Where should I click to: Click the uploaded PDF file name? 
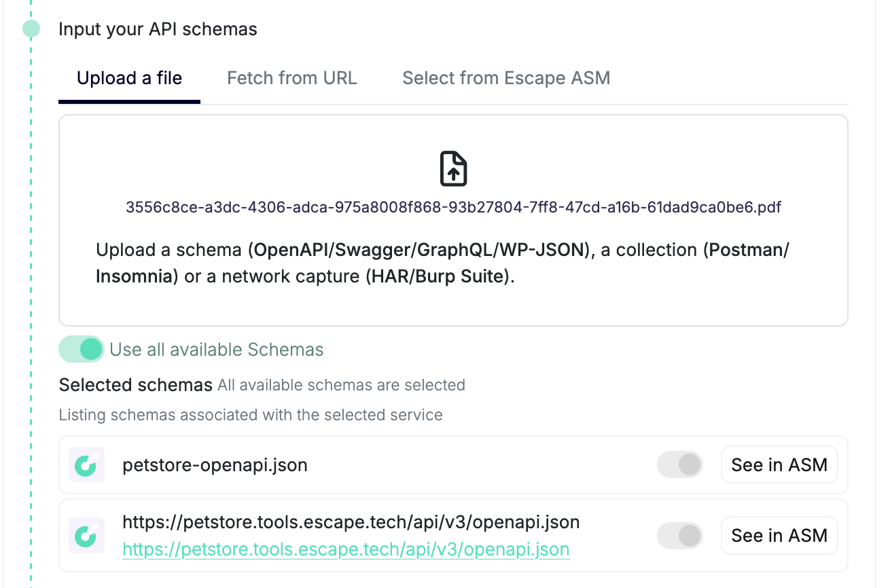pyautogui.click(x=453, y=207)
